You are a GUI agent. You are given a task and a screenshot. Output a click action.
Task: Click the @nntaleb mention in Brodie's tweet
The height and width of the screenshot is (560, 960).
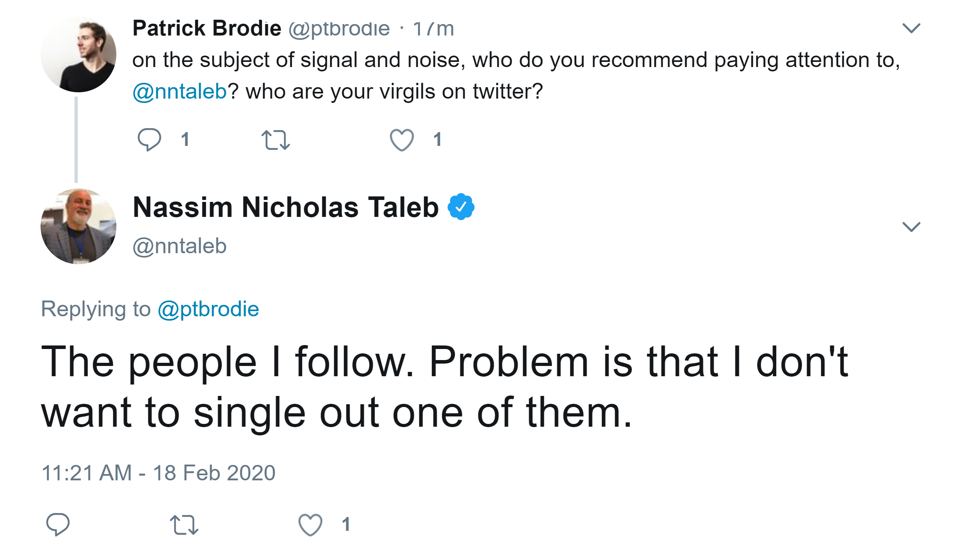pos(179,91)
